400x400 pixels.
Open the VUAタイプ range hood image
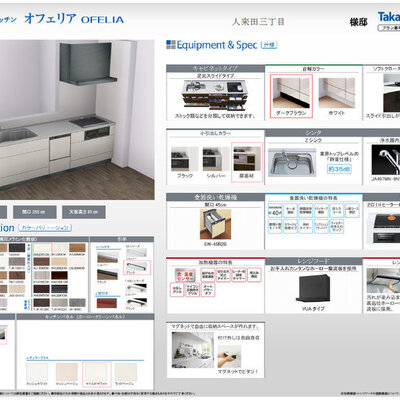pyautogui.click(x=313, y=289)
